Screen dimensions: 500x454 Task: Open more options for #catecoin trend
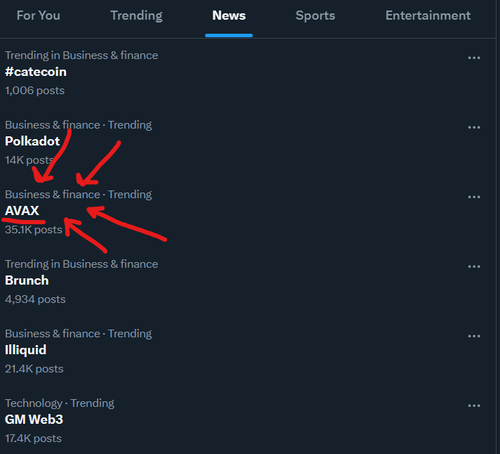(x=474, y=58)
